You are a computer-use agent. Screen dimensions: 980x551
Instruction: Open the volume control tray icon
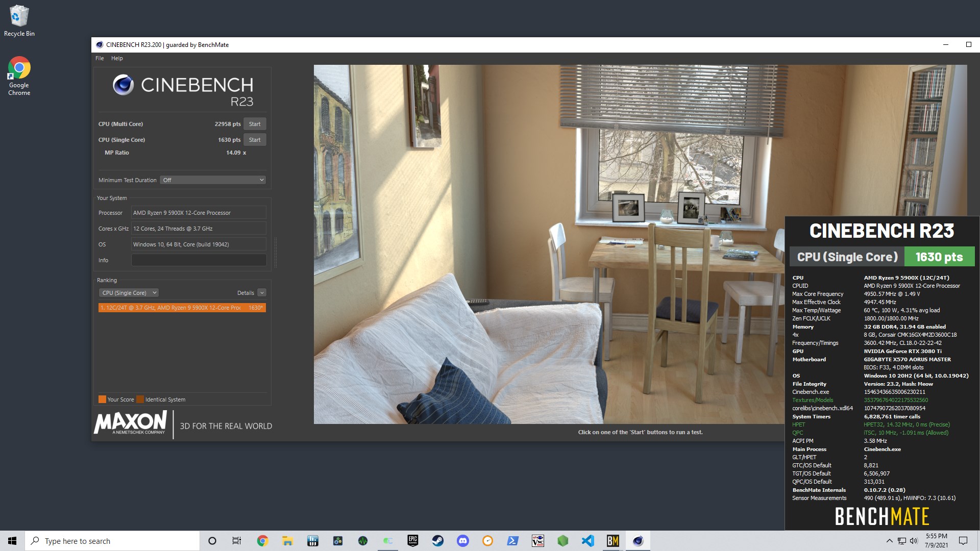pos(914,541)
